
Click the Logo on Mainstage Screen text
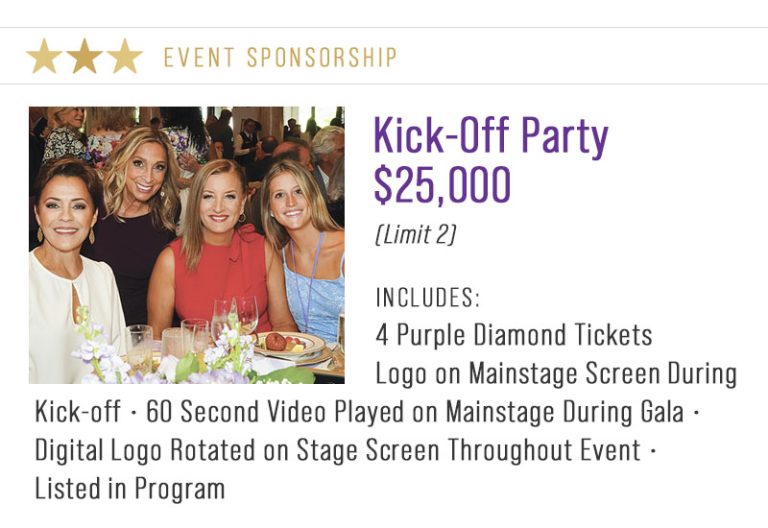(555, 374)
